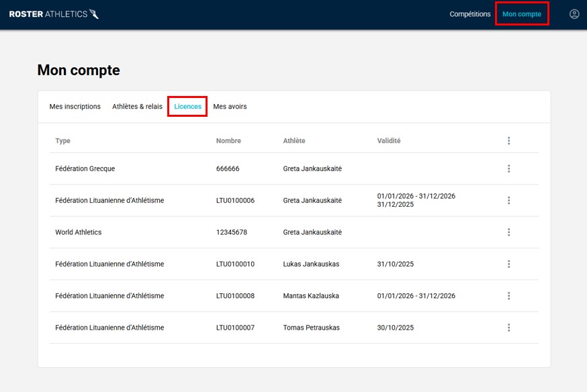This screenshot has height=392, width=587.
Task: Click licence number LTU0100010
Action: coord(235,264)
